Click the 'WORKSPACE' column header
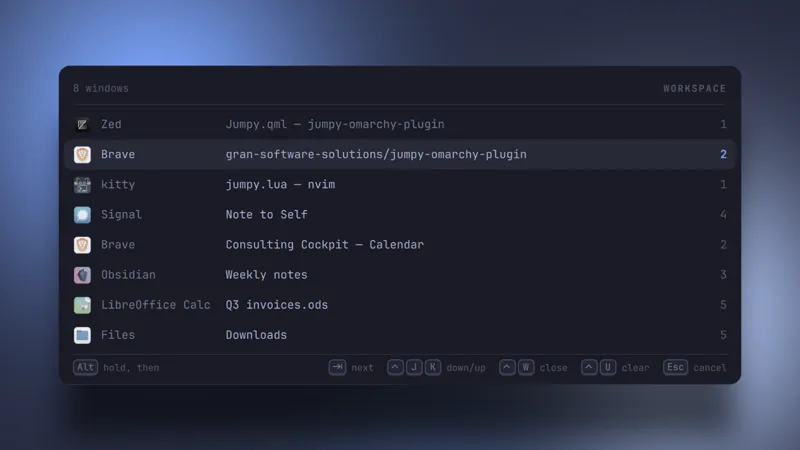The image size is (800, 450). point(694,89)
